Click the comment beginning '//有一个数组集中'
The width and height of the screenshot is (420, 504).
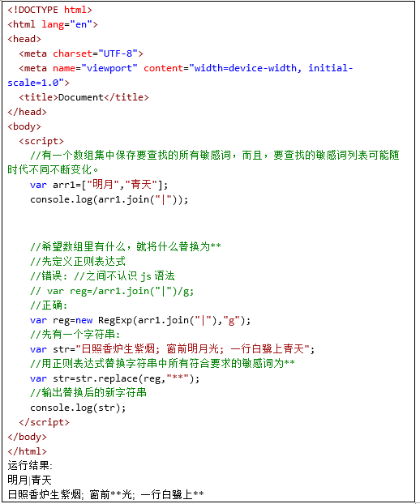tap(215, 156)
